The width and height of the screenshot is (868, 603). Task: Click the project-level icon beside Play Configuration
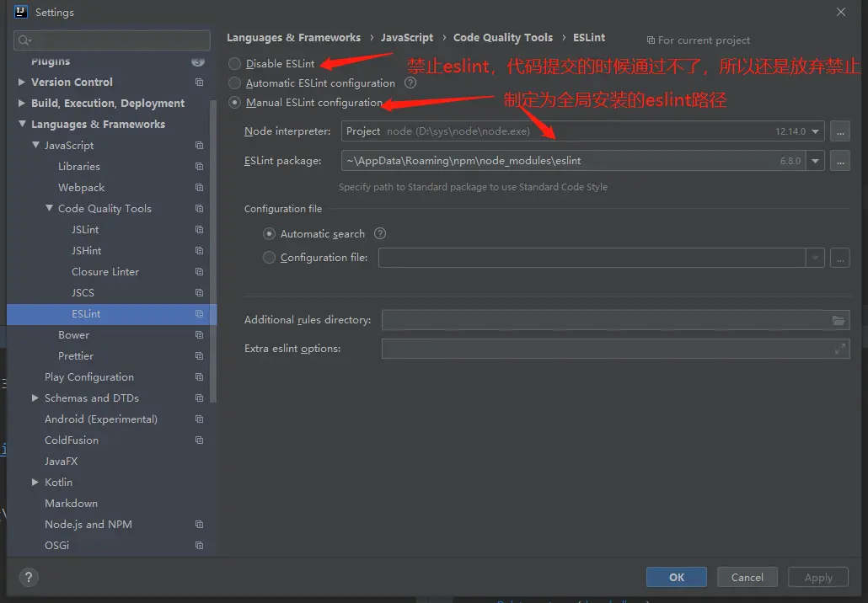pos(199,376)
